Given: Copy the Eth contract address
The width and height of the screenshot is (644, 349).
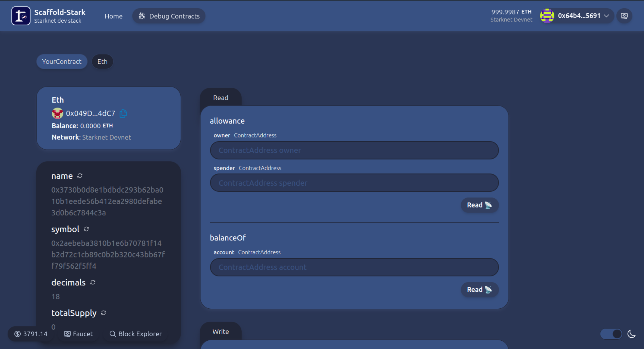Looking at the screenshot, I should click(x=123, y=113).
